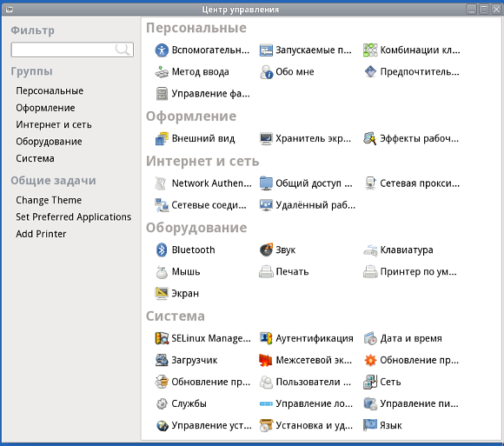Open the Мышь mouse settings icon
Screen dimensions: 504x446
click(162, 272)
